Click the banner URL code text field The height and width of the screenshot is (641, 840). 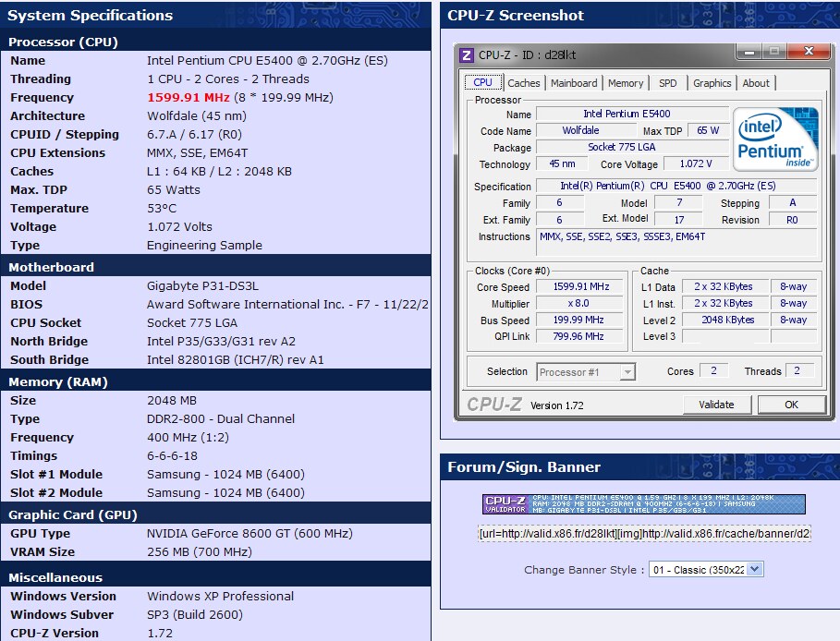click(643, 534)
